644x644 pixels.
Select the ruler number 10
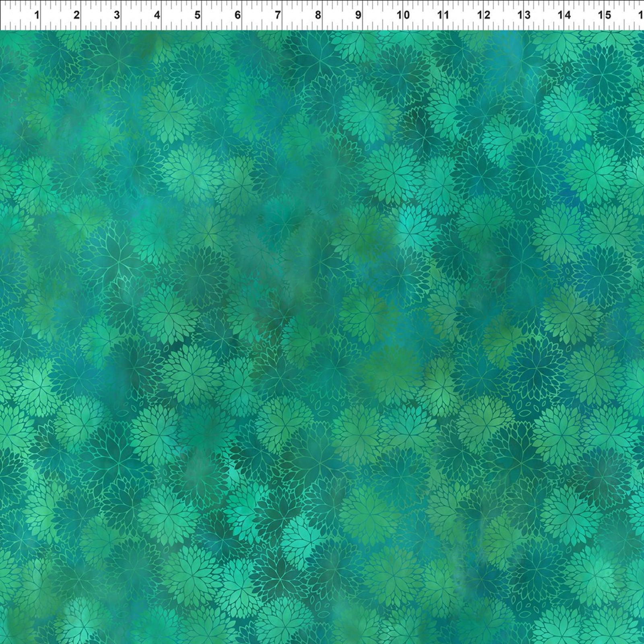point(403,15)
